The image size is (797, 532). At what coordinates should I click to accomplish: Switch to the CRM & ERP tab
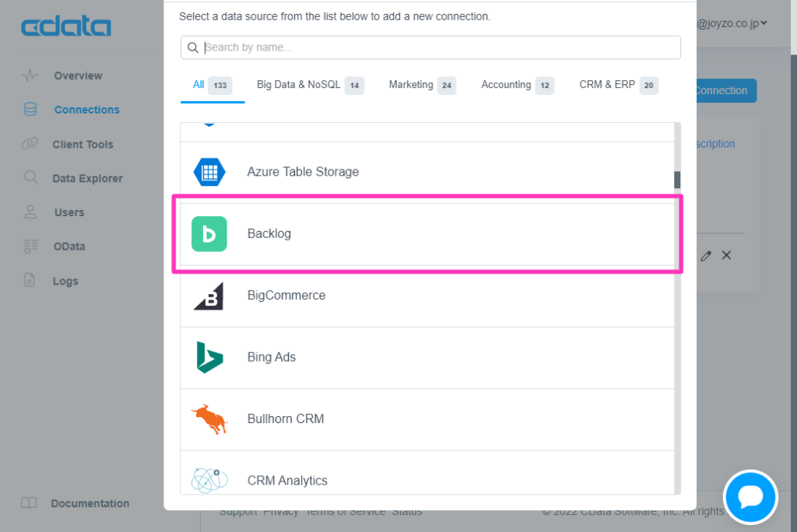click(618, 86)
